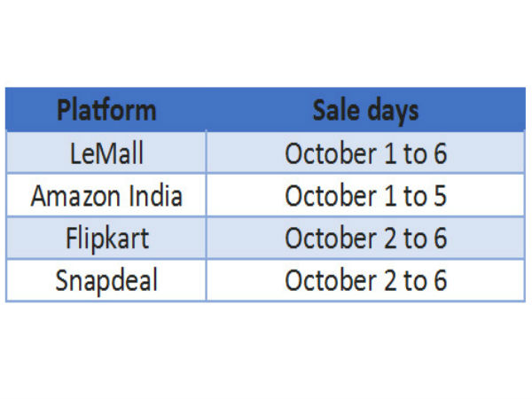The width and height of the screenshot is (532, 399).
Task: Click the word "Amazon" in the table
Action: (x=74, y=196)
